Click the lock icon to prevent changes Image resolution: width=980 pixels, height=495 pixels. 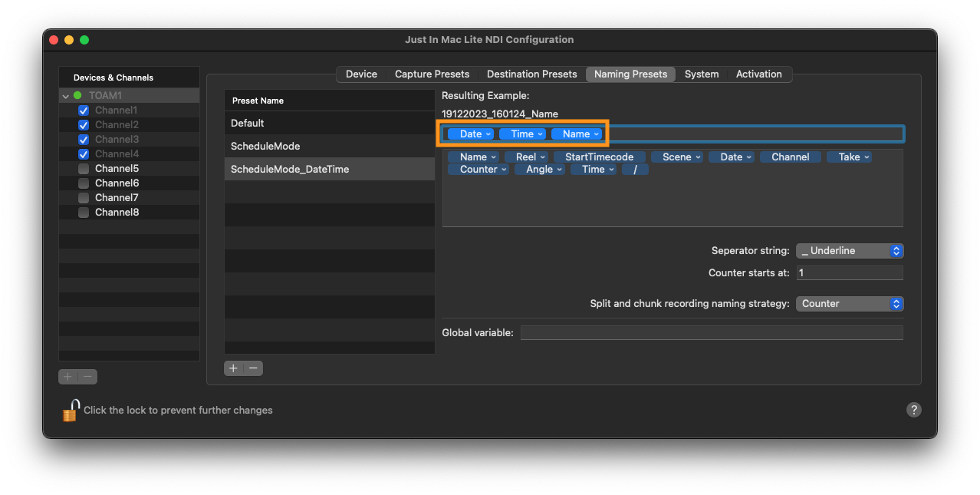71,411
